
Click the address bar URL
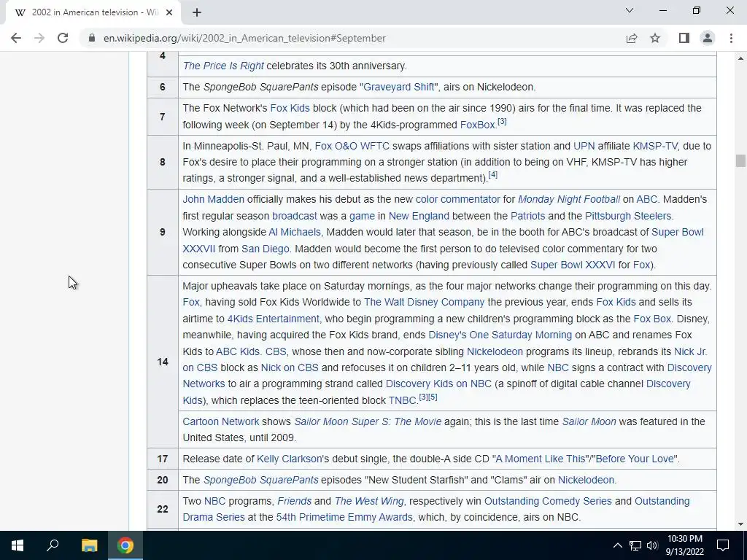(x=244, y=38)
